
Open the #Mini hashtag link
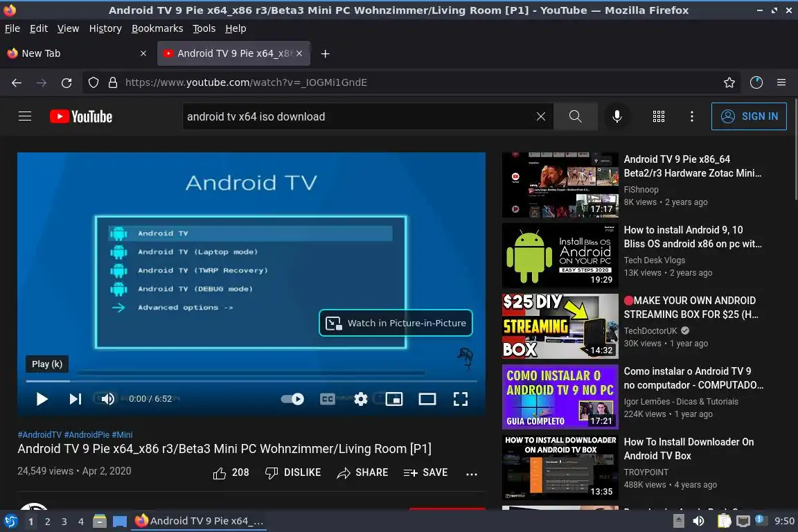[x=122, y=435]
